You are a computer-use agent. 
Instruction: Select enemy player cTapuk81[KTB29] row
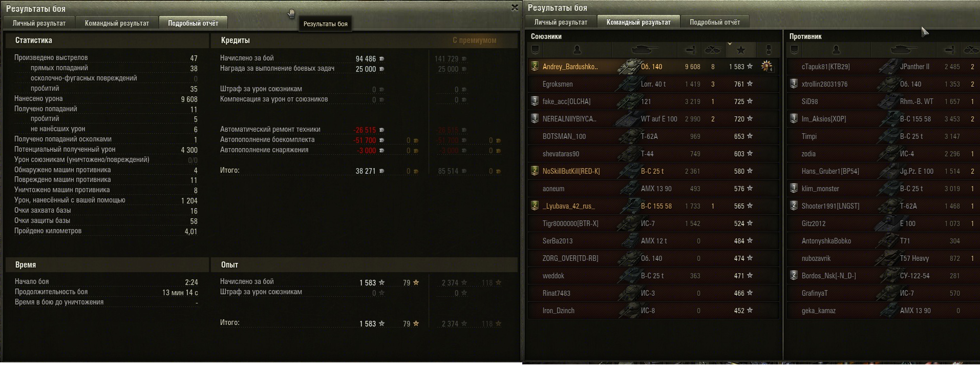coord(883,67)
